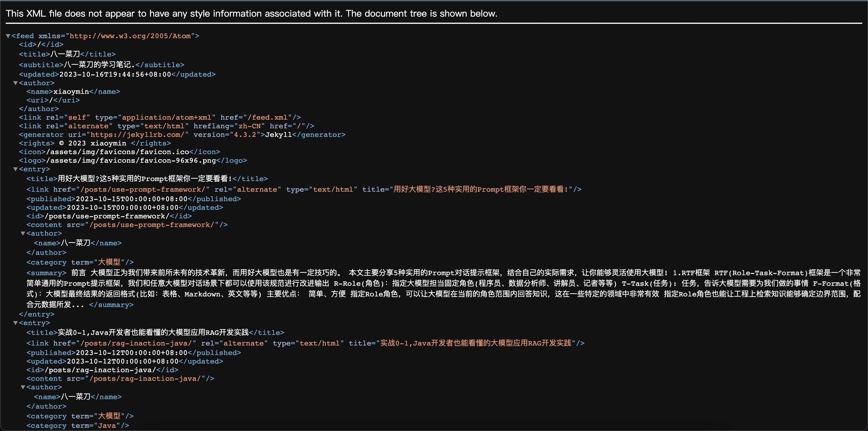The image size is (868, 431).
Task: Collapse the author node inside first entry
Action: 23,234
